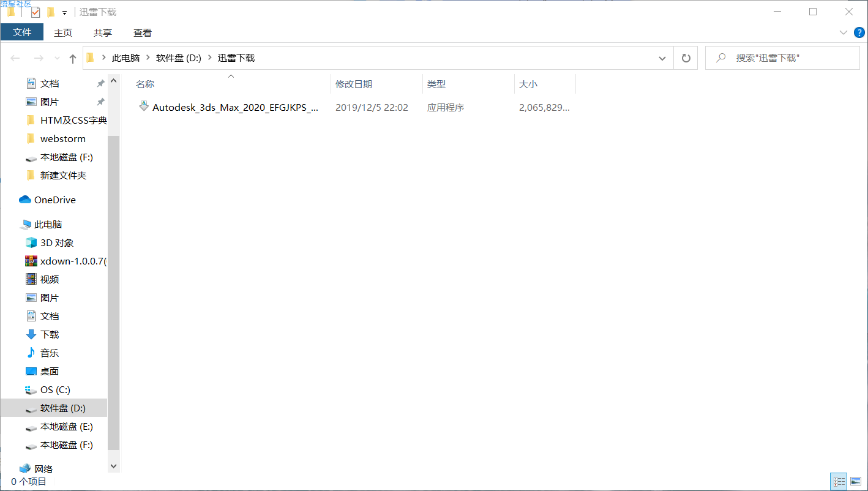Screen dimensions: 868x491
Task: Click 此电脑 in the address bar
Action: point(125,58)
